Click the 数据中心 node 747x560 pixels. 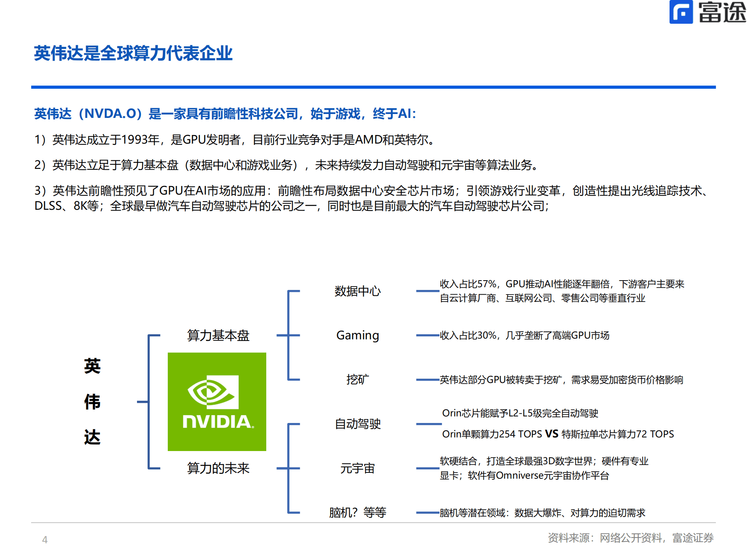(x=357, y=291)
